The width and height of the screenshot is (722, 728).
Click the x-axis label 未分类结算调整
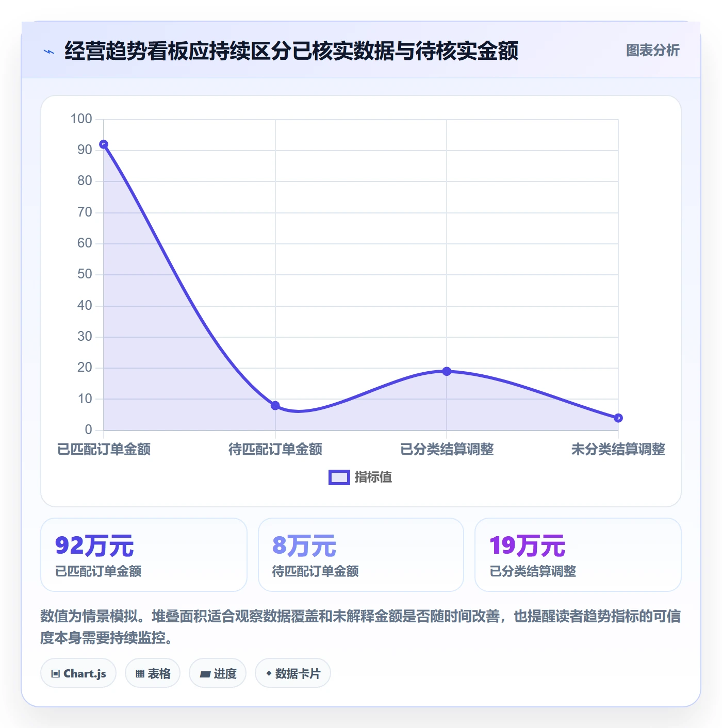click(618, 450)
